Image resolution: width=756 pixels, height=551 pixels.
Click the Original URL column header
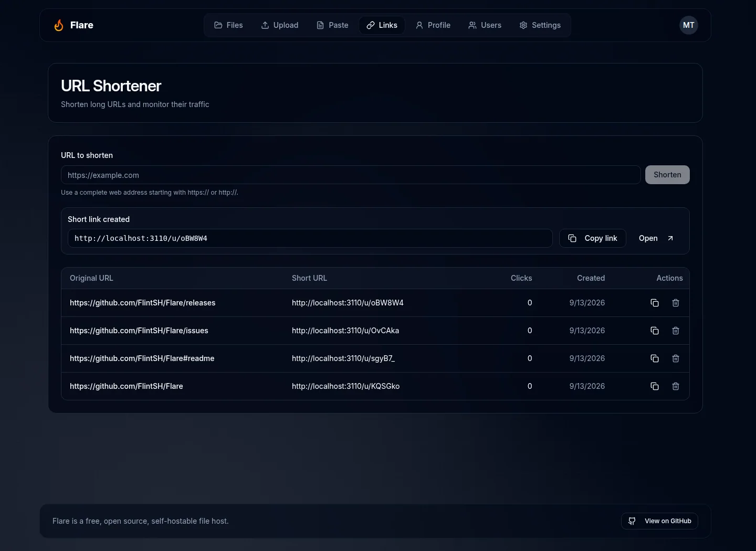click(91, 278)
